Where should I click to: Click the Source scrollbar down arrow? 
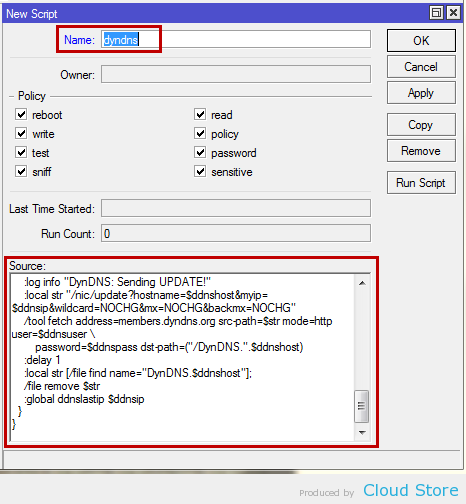point(362,433)
